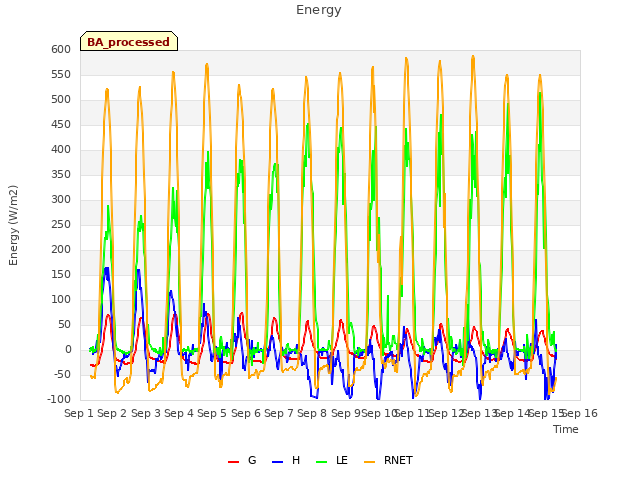Click the y-axis tick value 350
Screen dimensions: 640x480
click(61, 174)
